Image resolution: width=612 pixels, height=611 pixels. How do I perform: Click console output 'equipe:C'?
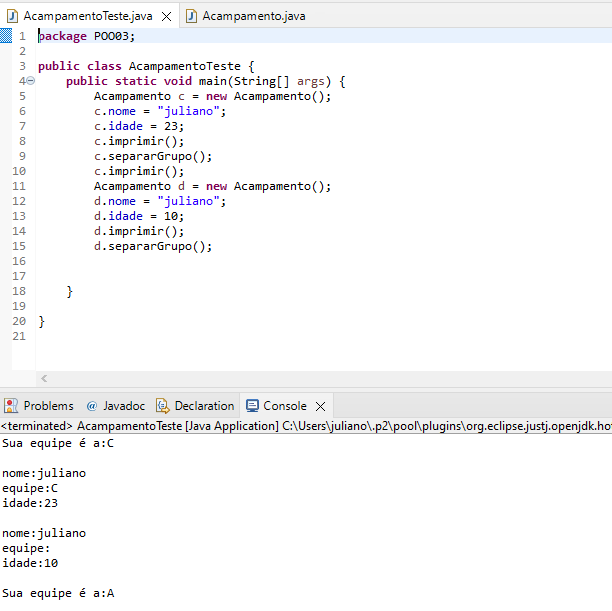(x=30, y=488)
